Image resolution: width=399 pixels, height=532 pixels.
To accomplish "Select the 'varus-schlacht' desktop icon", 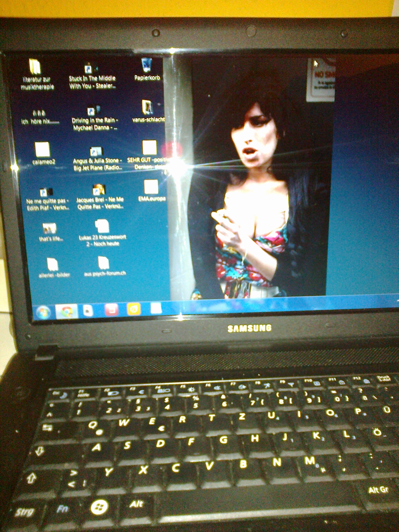I will (147, 108).
